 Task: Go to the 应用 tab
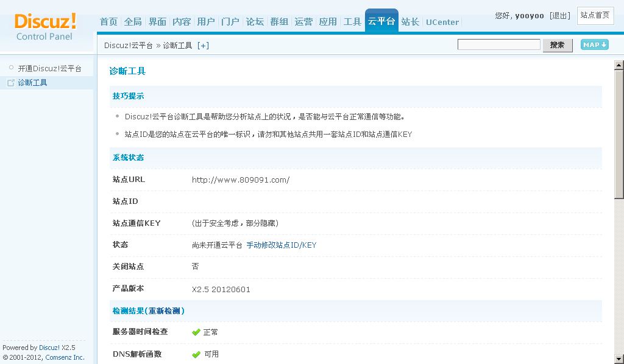point(328,22)
